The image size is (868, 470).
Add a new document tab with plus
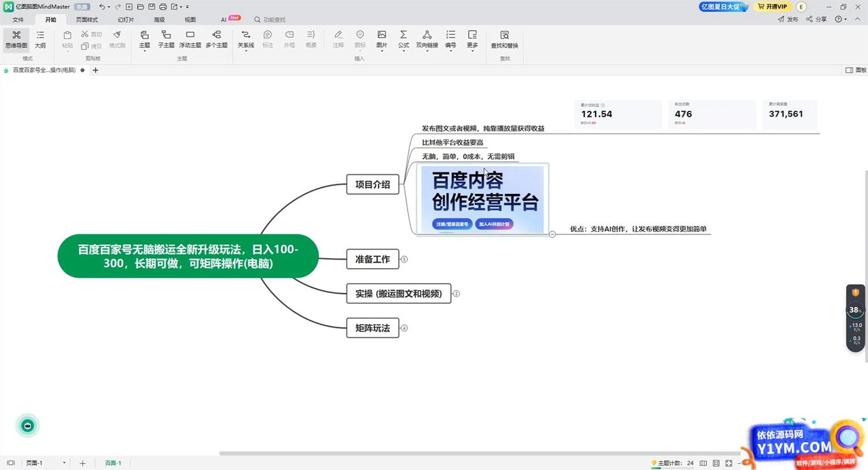click(95, 70)
